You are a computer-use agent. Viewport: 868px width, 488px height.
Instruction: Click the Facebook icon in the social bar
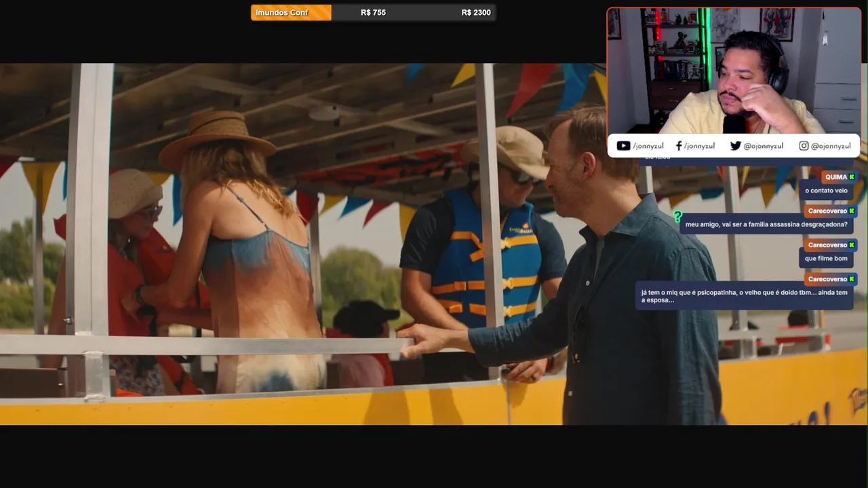[x=679, y=146]
